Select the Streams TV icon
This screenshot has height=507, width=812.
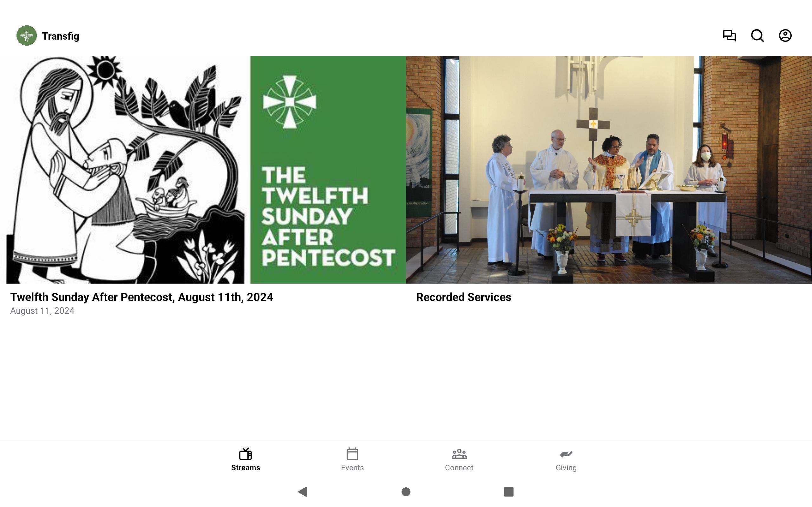coord(245,454)
